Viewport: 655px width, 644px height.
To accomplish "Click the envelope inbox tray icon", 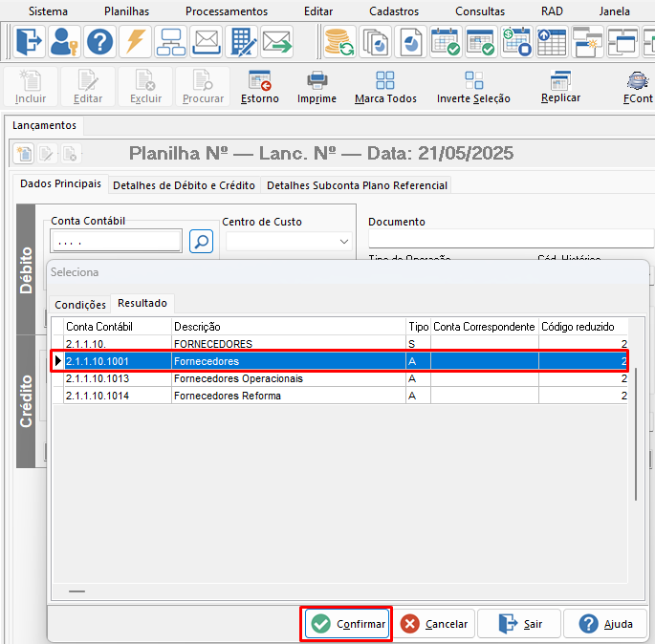I will coord(206,41).
